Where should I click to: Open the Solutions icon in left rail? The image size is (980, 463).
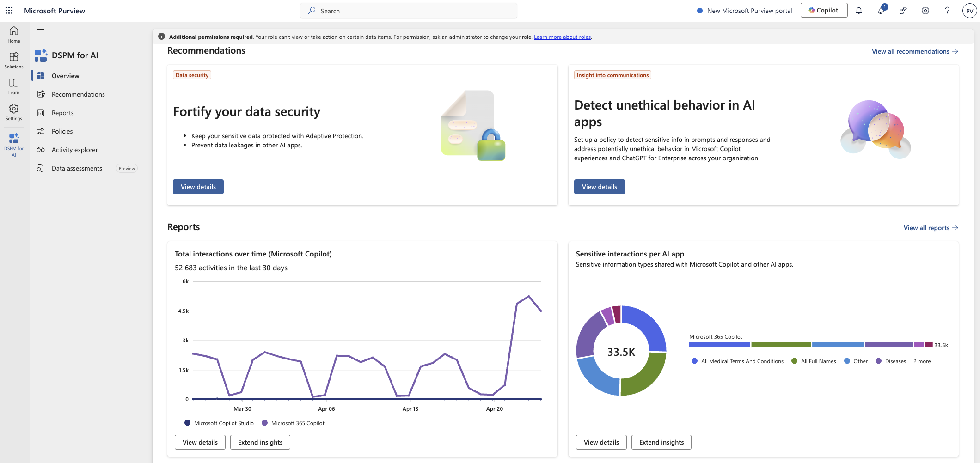pos(14,60)
